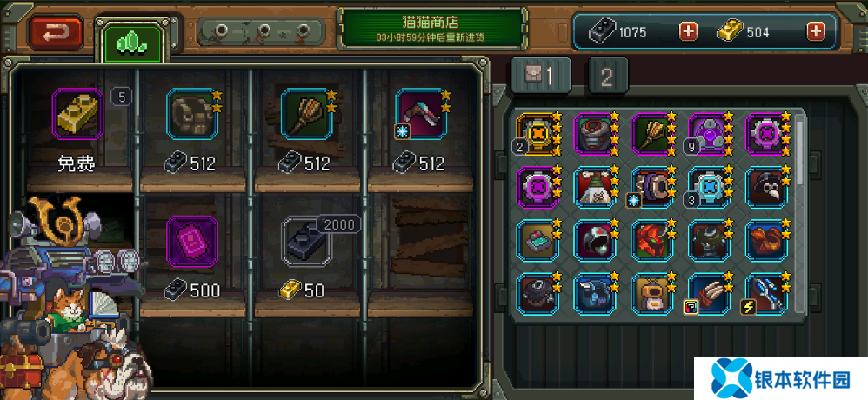Select the plague doctor mask item
Image resolution: width=868 pixels, height=400 pixels.
point(767,187)
